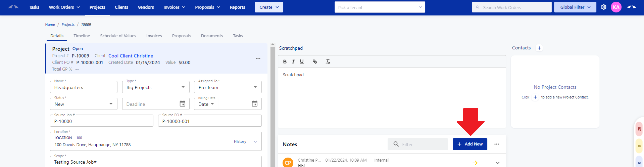This screenshot has width=644, height=167.
Task: Select the Details tab
Action: point(57,36)
